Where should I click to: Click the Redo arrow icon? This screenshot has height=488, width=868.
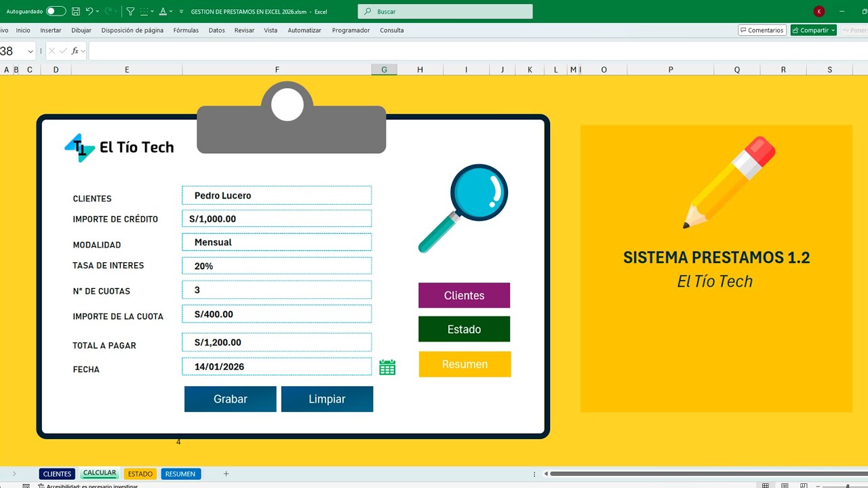[x=108, y=12]
